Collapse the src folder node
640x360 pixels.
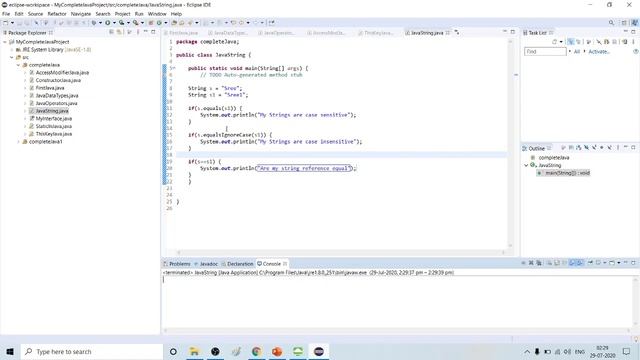12,57
